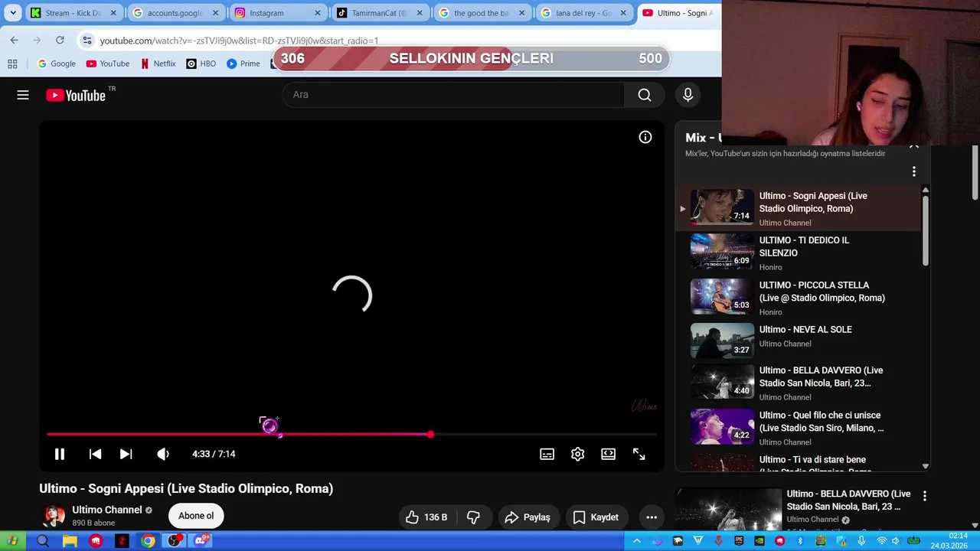Open Ultimo Channel name link

[x=107, y=510]
